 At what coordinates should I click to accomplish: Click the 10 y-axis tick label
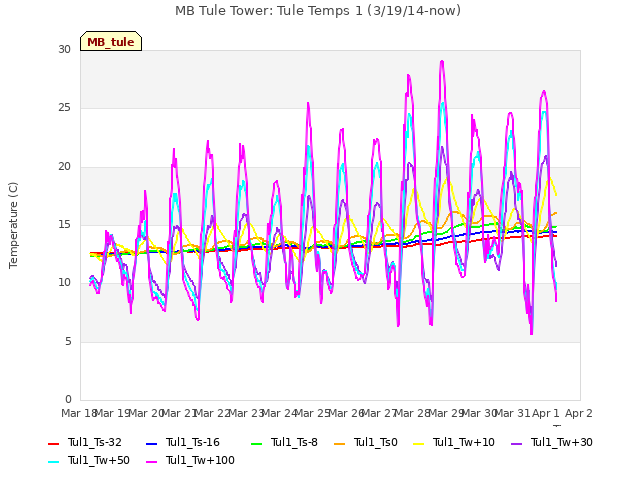(x=64, y=282)
